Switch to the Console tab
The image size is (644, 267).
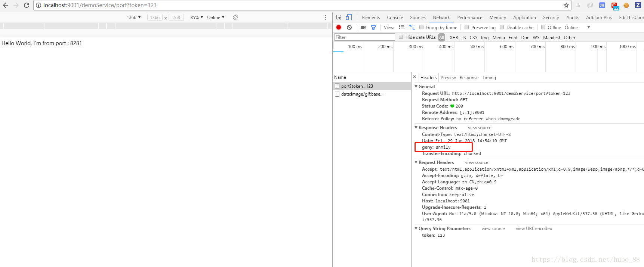tap(395, 18)
